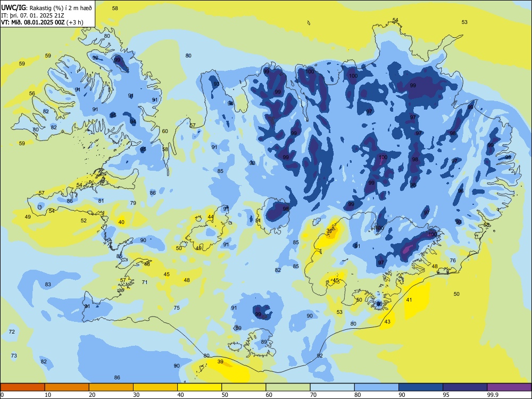The width and height of the screenshot is (532, 399).
Task: Click the legend tick label "95"
Action: pos(446,395)
